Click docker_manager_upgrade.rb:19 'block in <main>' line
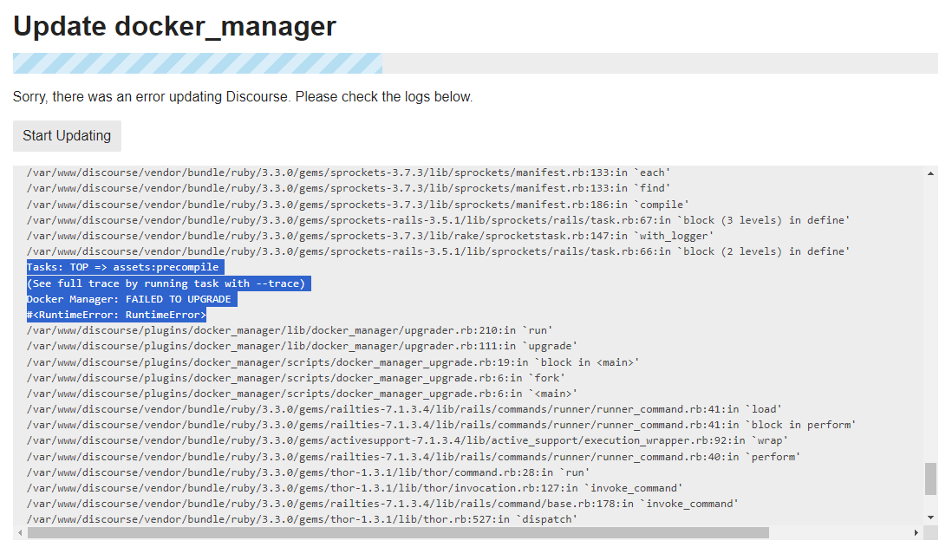The width and height of the screenshot is (952, 560). [x=333, y=362]
